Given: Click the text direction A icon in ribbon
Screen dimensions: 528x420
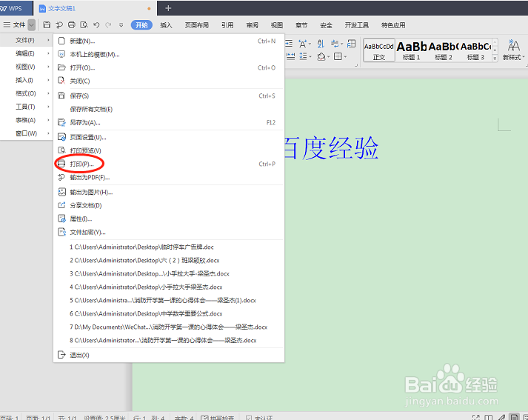Looking at the screenshot, I should (304, 44).
